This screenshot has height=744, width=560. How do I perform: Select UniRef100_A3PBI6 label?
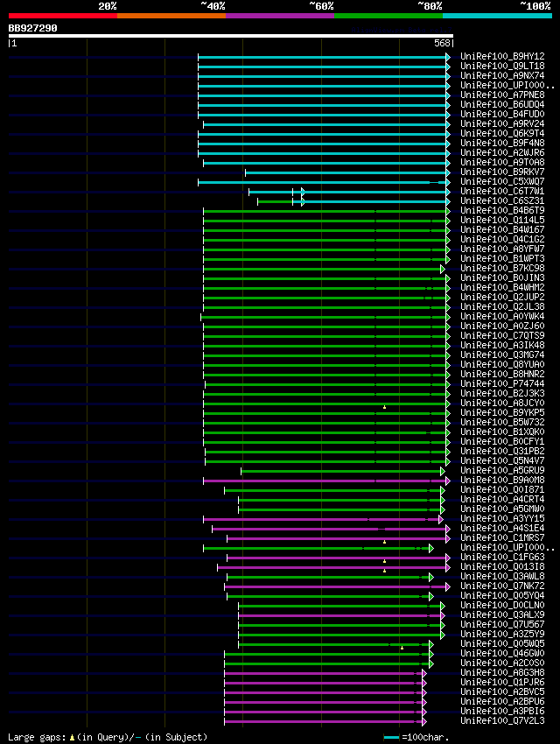point(502,712)
